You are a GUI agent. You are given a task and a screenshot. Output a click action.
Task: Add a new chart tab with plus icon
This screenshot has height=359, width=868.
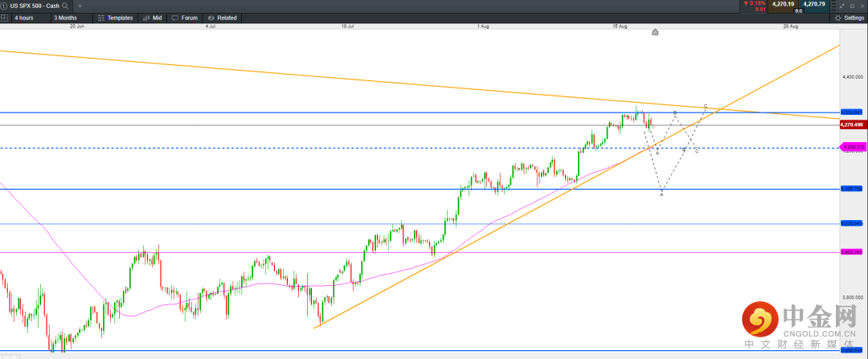point(79,5)
